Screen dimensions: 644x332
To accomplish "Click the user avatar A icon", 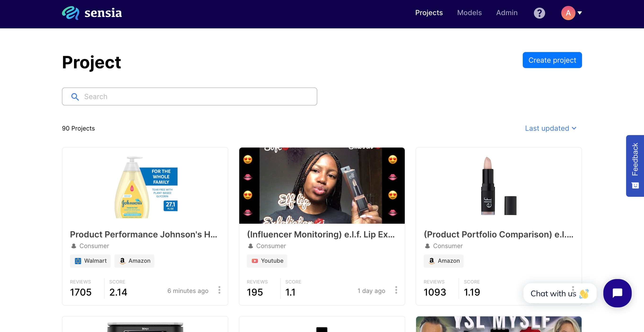I will 568,13.
